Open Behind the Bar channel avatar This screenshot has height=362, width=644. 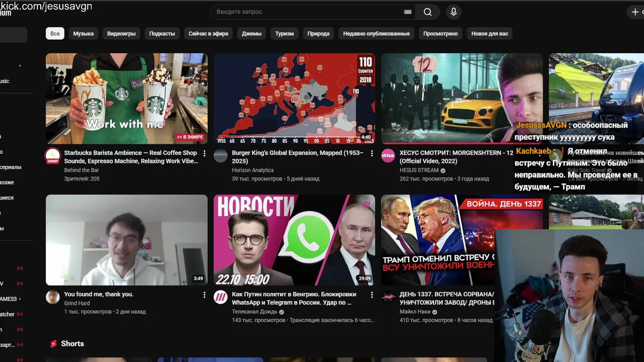pos(53,156)
